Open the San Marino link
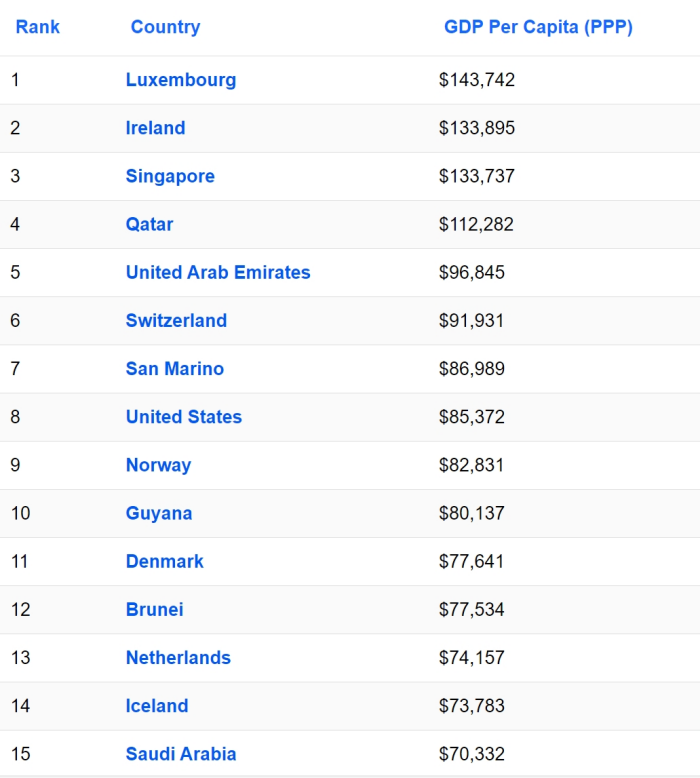Screen dimensions: 700x778 pos(175,369)
